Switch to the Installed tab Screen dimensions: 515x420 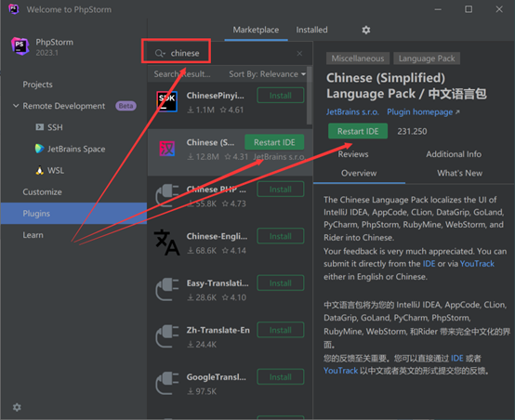point(311,30)
